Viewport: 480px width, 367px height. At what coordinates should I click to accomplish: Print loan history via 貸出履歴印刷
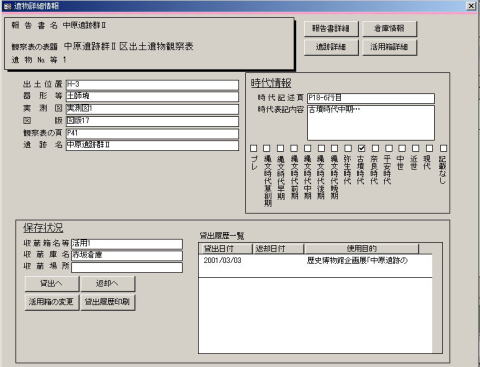(x=108, y=302)
